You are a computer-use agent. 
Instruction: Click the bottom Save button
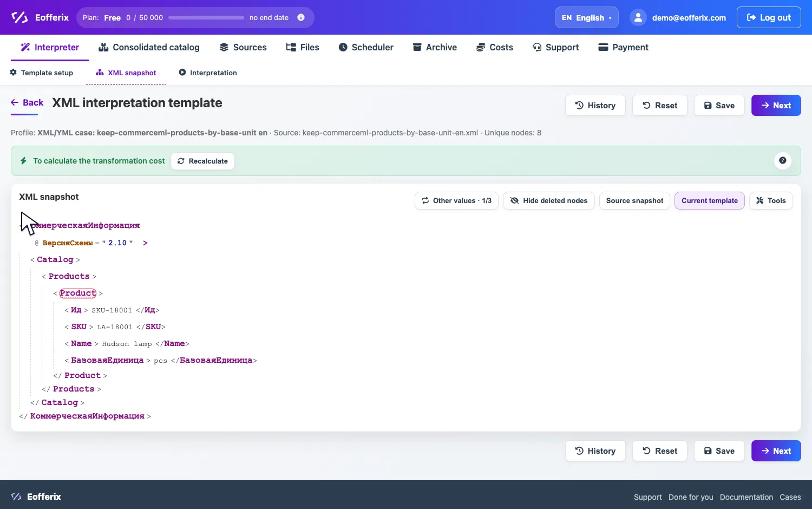719,451
